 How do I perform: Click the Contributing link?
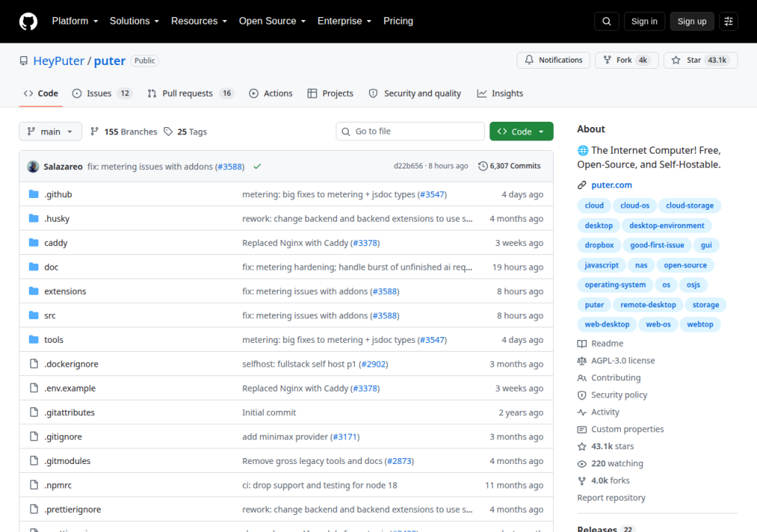tap(609, 378)
